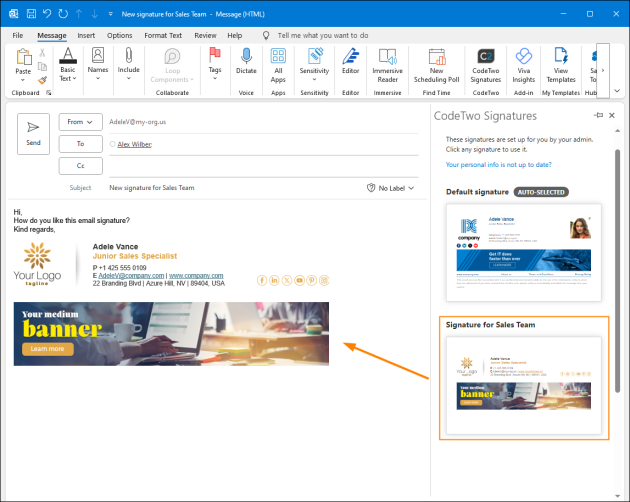Open the From account dropdown
This screenshot has width=630, height=502.
point(80,122)
